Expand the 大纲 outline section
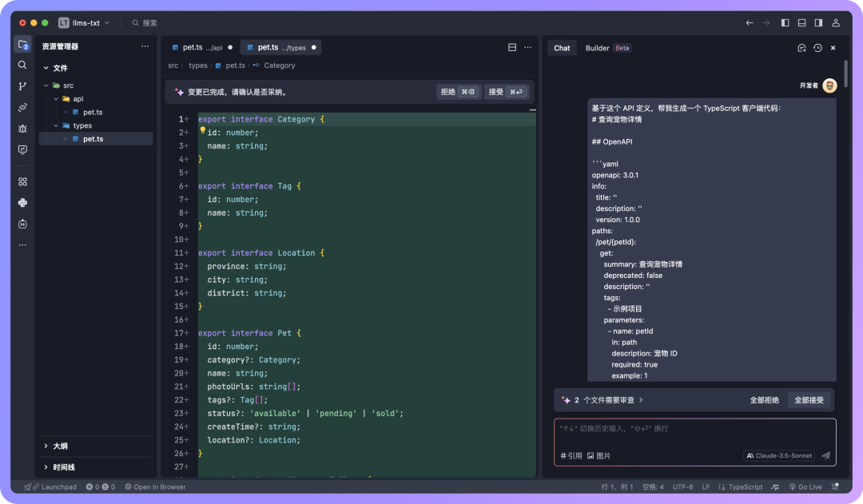 point(60,446)
